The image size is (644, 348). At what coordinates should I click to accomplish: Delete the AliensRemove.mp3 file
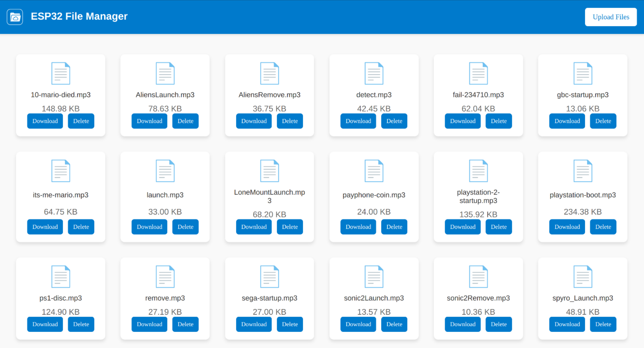click(x=290, y=121)
